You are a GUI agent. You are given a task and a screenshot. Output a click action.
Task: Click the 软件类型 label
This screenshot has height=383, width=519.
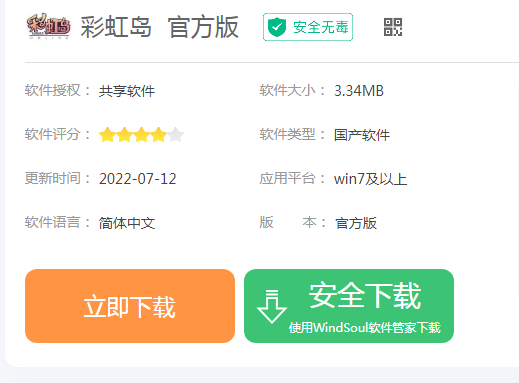click(287, 134)
